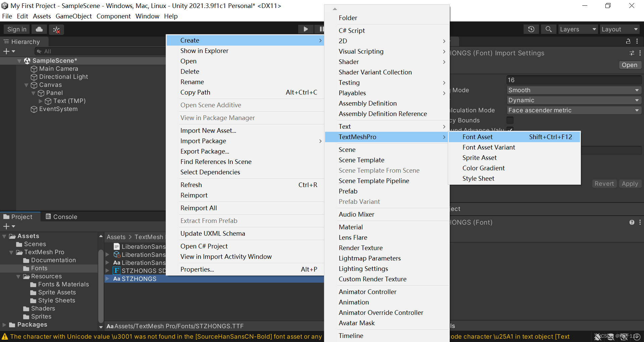Open the Inspector panel kebab menu

tap(637, 41)
